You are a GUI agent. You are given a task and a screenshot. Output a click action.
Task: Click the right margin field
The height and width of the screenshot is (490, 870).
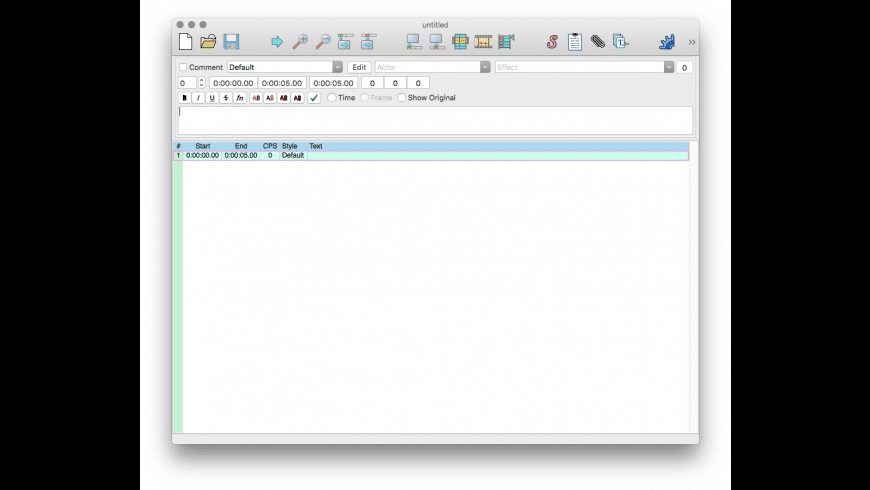coord(395,83)
